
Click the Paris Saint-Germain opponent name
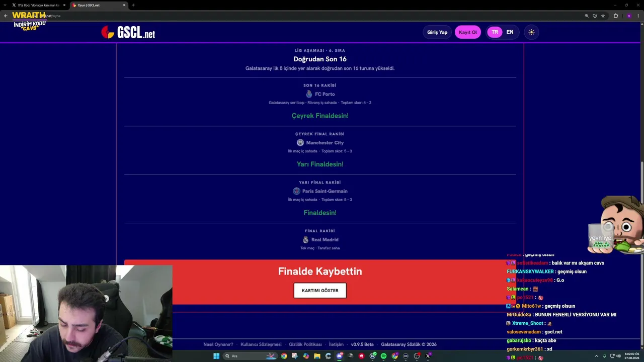pyautogui.click(x=325, y=191)
